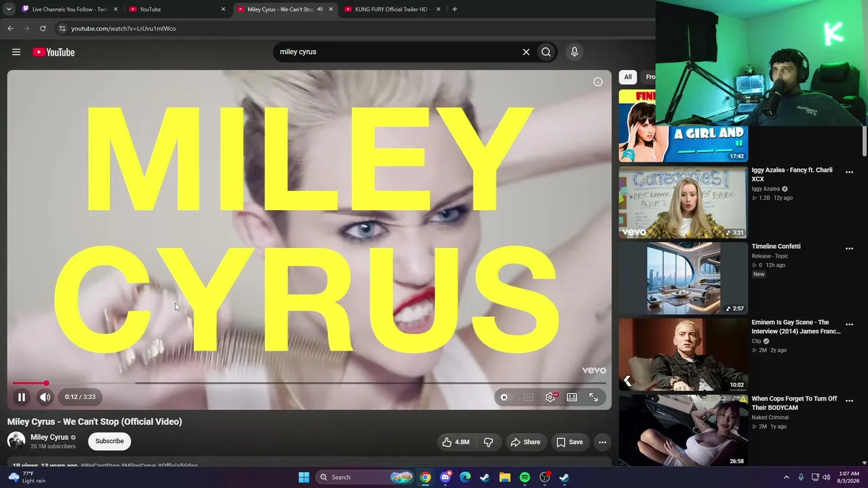Viewport: 868px width, 488px height.
Task: Seek along the video progress bar
Action: click(309, 384)
